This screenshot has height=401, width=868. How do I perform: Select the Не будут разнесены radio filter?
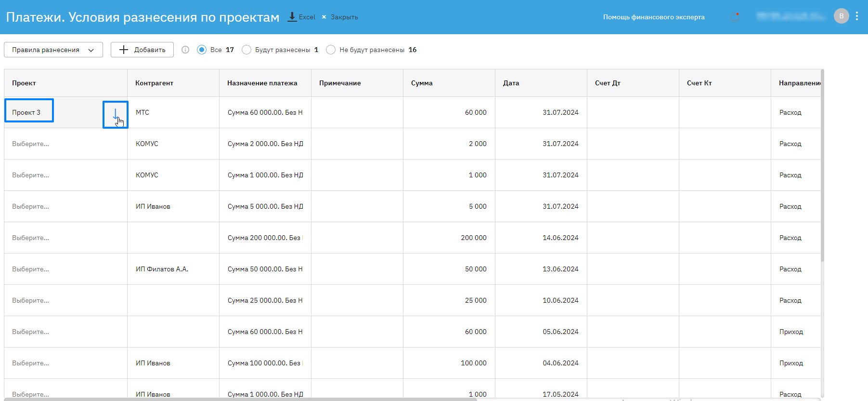click(331, 50)
